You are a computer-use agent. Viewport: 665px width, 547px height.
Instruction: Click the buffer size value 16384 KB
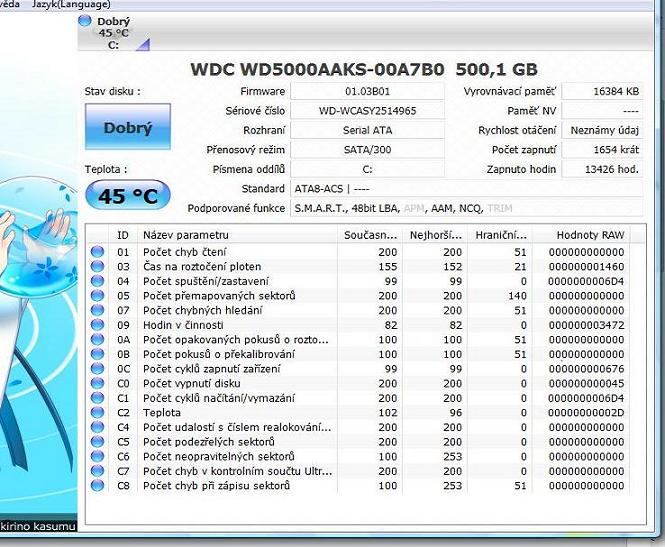(x=602, y=91)
